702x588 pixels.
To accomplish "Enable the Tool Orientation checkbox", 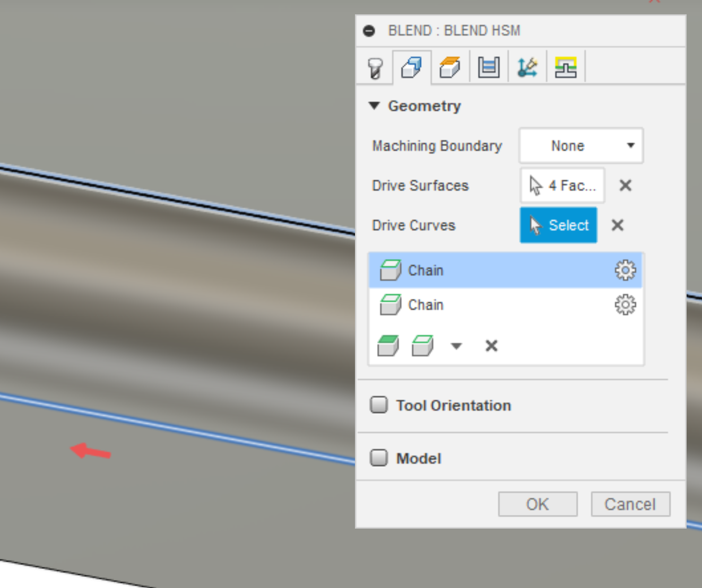I will [379, 405].
